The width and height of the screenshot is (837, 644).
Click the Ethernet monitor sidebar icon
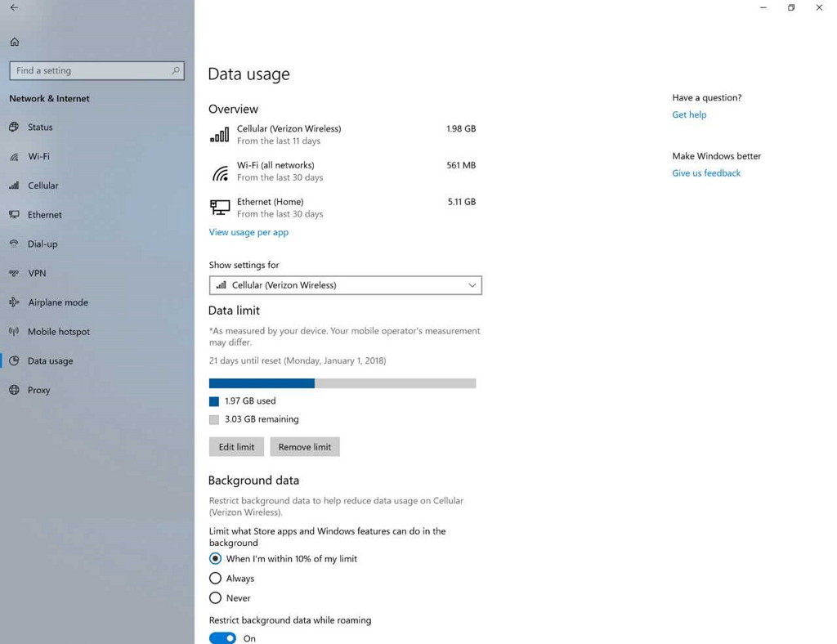click(x=15, y=214)
